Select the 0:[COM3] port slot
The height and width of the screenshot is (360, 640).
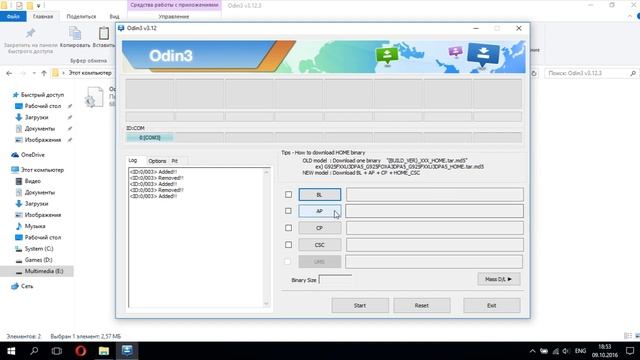click(x=150, y=138)
